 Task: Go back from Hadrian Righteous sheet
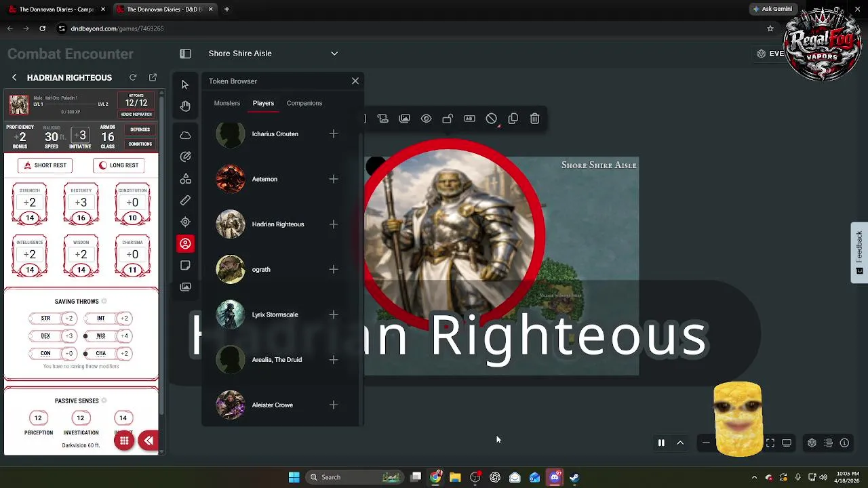(14, 77)
